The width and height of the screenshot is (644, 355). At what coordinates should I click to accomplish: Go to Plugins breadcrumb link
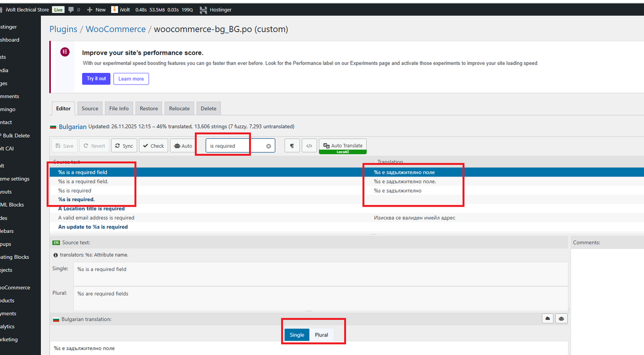tap(63, 29)
